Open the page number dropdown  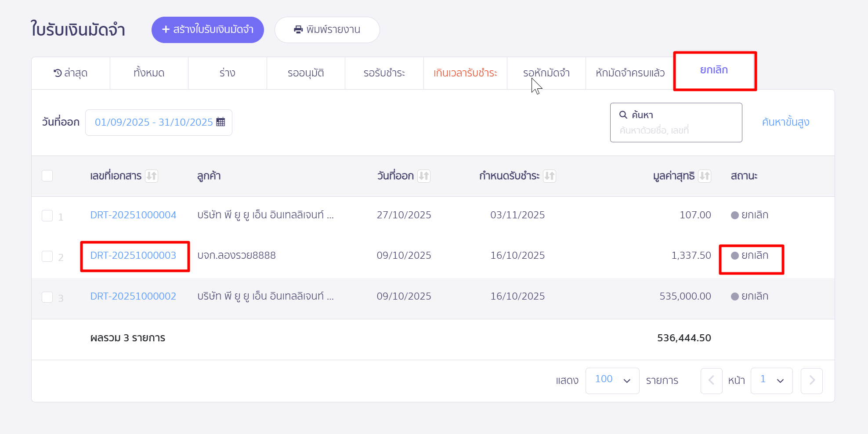click(771, 380)
